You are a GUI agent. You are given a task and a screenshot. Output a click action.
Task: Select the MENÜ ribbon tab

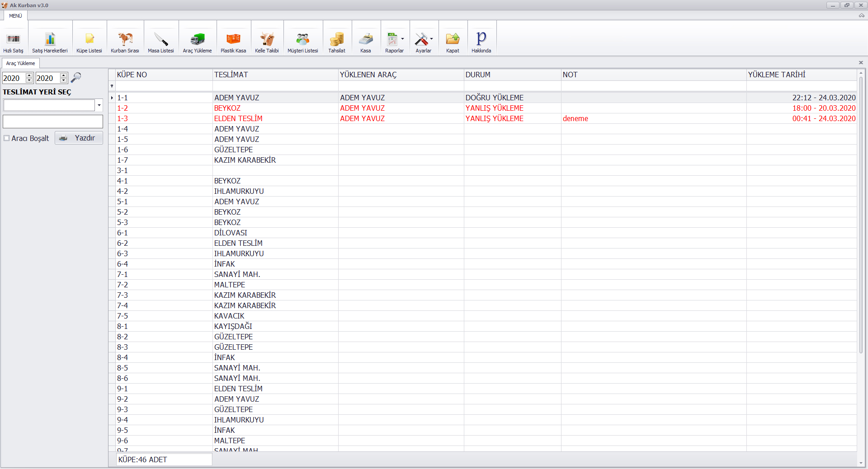pyautogui.click(x=15, y=16)
